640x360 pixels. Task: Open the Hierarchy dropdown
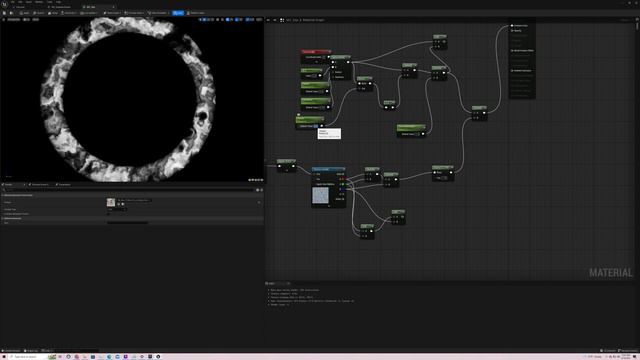tap(69, 13)
